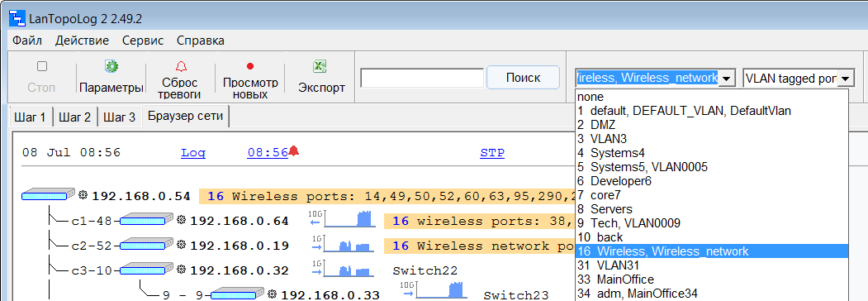Click the IP address 192.168.0.64
Viewport: 868px width, 301px height.
240,221
